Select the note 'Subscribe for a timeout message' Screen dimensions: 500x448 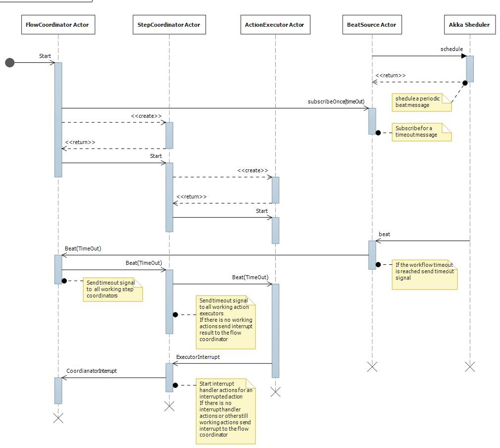421,131
